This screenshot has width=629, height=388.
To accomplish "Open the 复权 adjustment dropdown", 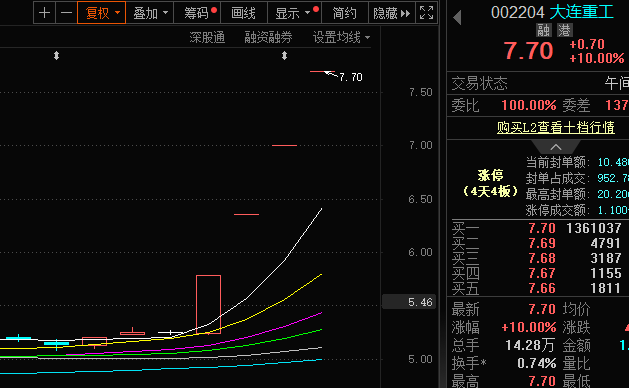I will pyautogui.click(x=101, y=13).
